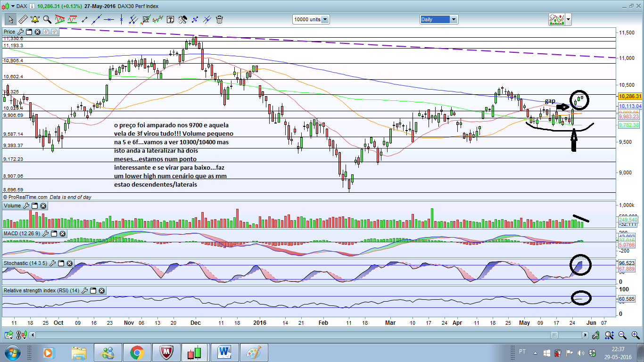The height and width of the screenshot is (362, 644).
Task: Open the Daily timeframe dropdown
Action: point(453,19)
